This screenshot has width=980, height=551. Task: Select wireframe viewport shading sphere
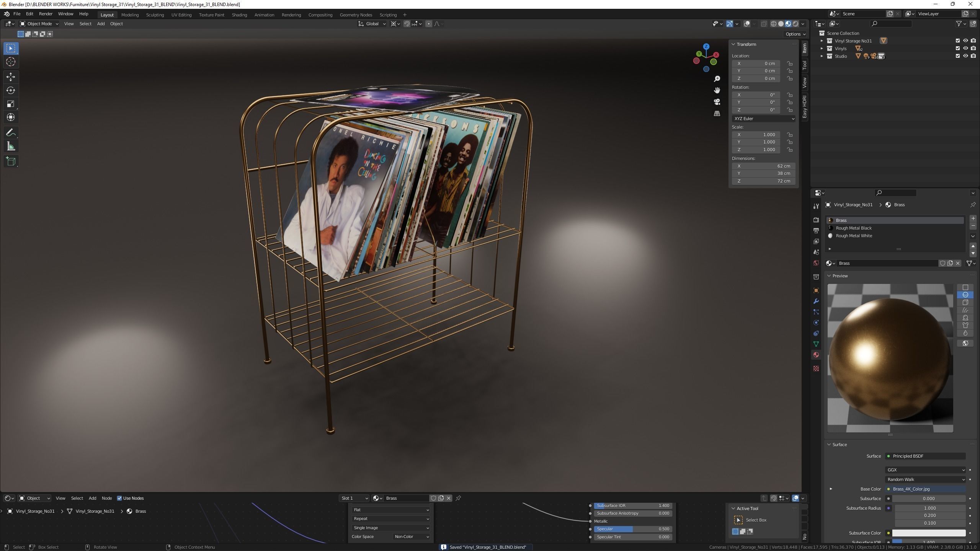[x=774, y=24]
